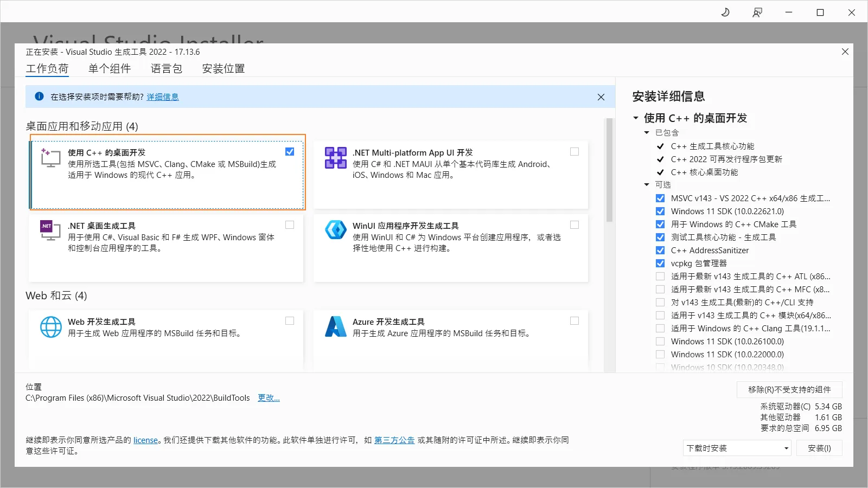The width and height of the screenshot is (868, 488).
Task: Click the WinUI application build tools icon
Action: 335,230
